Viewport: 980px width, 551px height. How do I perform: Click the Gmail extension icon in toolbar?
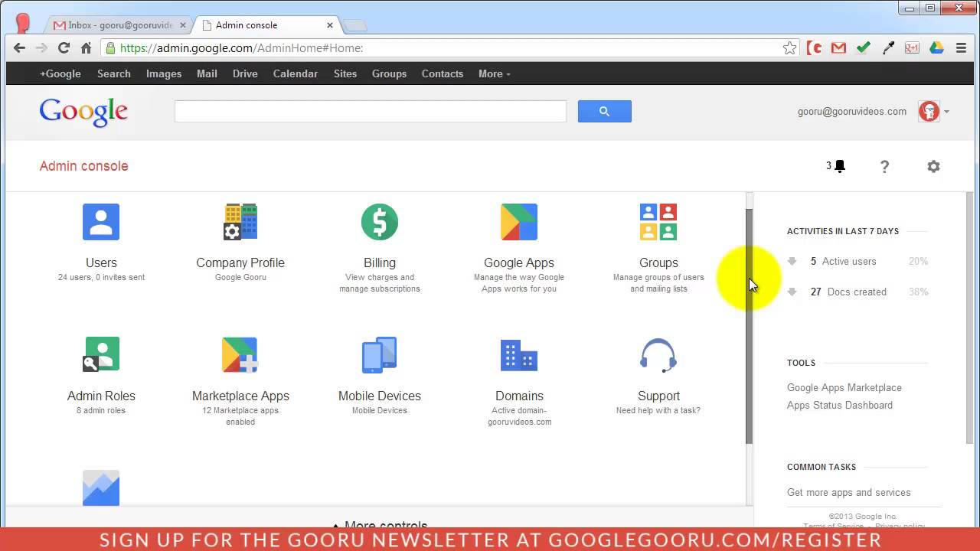838,47
